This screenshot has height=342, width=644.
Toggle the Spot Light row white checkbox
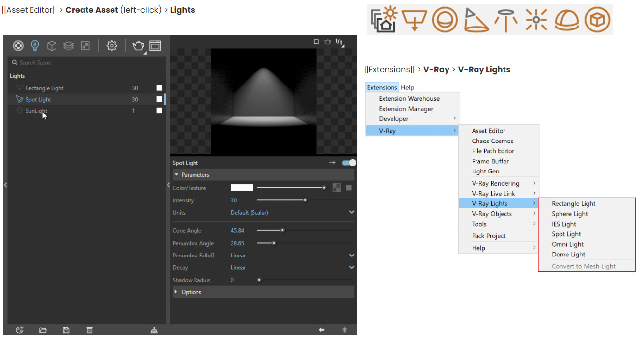point(159,99)
